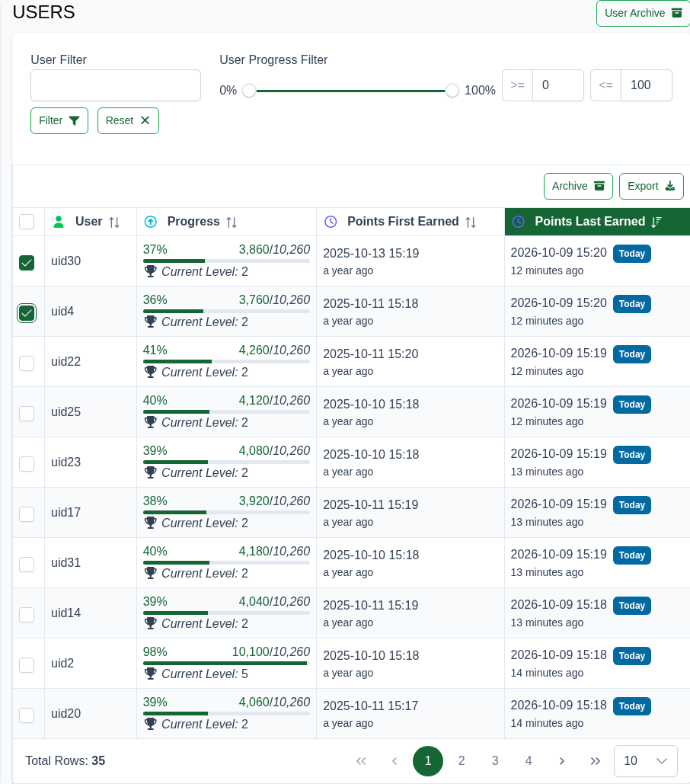Check the uid25 row checkbox

[x=27, y=414]
